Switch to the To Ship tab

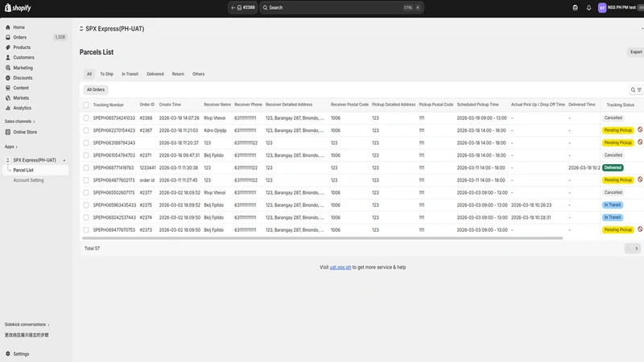pyautogui.click(x=107, y=74)
